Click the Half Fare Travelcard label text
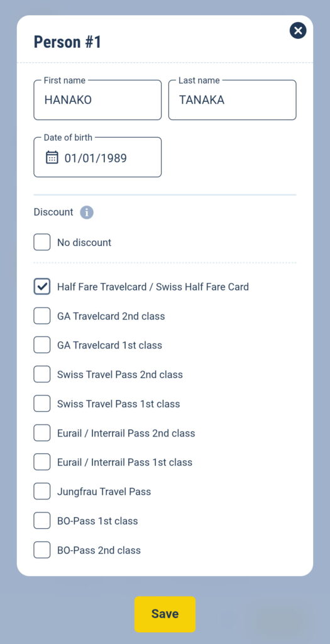 point(153,287)
